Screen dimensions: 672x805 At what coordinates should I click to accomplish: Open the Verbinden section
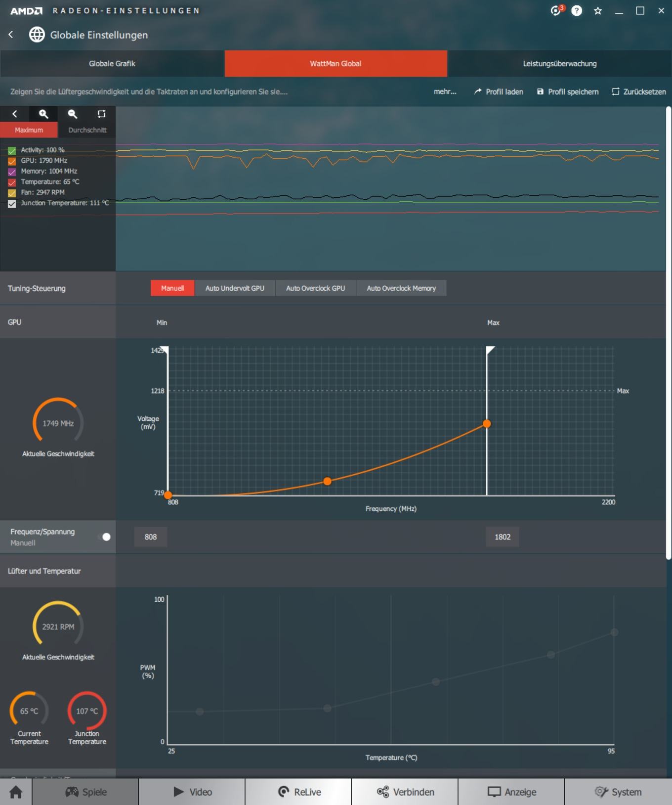pos(405,792)
